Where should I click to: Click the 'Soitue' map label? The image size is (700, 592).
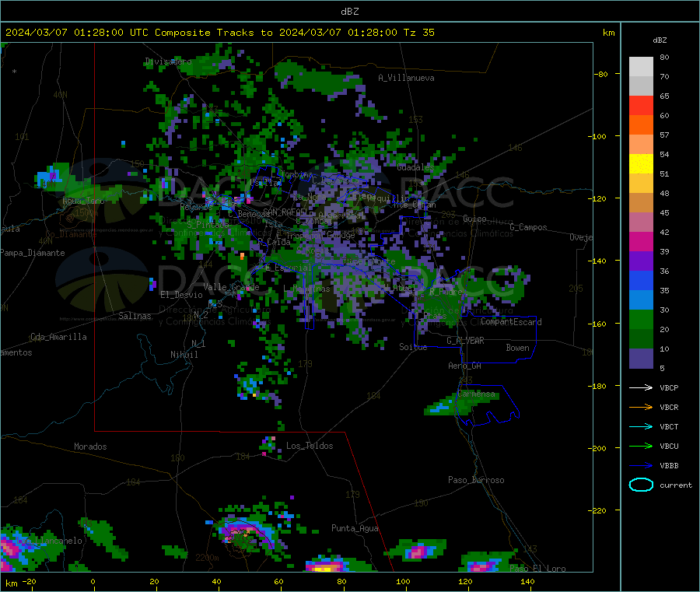tap(413, 347)
